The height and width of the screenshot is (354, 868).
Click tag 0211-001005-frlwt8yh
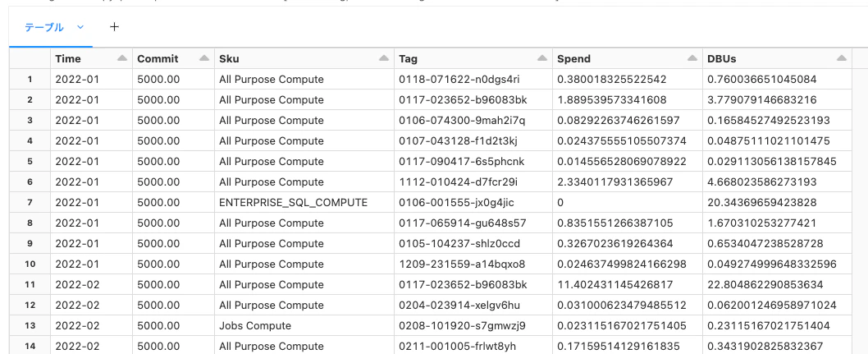point(459,347)
